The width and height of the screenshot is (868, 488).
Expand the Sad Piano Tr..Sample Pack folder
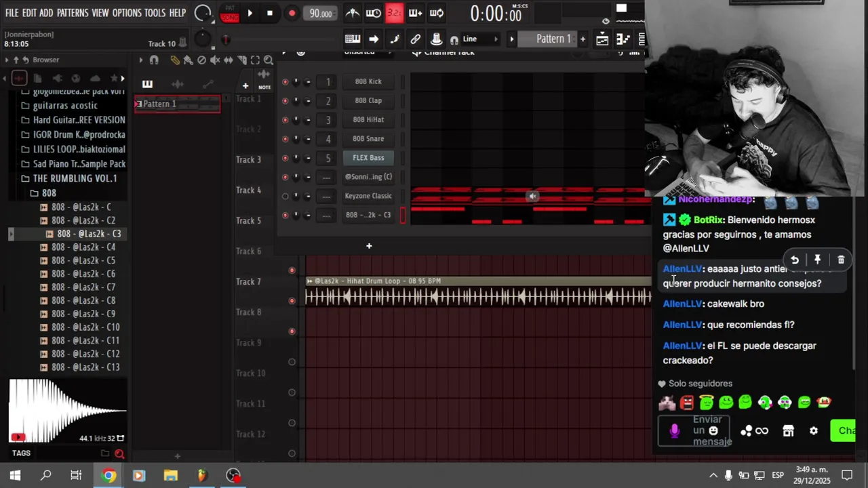(x=79, y=164)
